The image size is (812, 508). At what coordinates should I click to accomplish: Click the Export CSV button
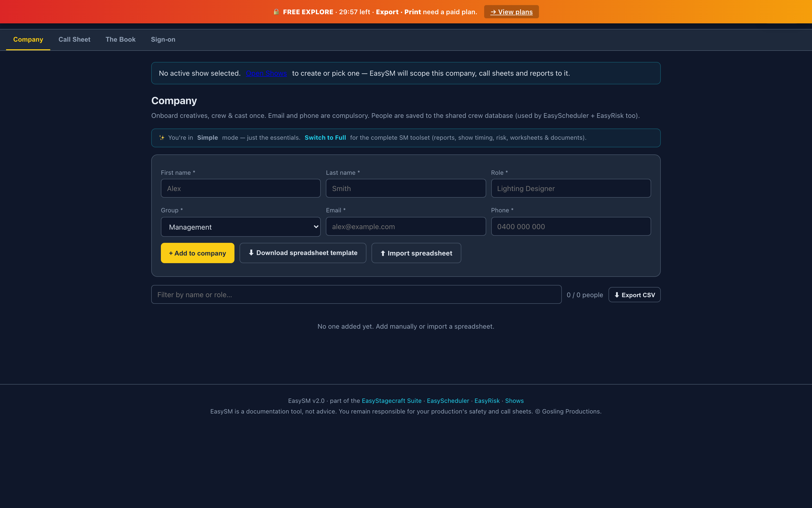(x=634, y=295)
